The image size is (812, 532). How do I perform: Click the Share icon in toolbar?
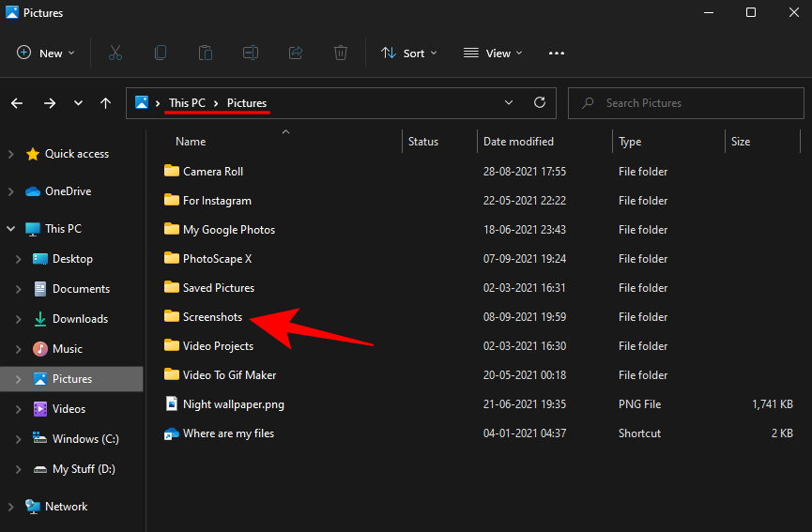(296, 53)
